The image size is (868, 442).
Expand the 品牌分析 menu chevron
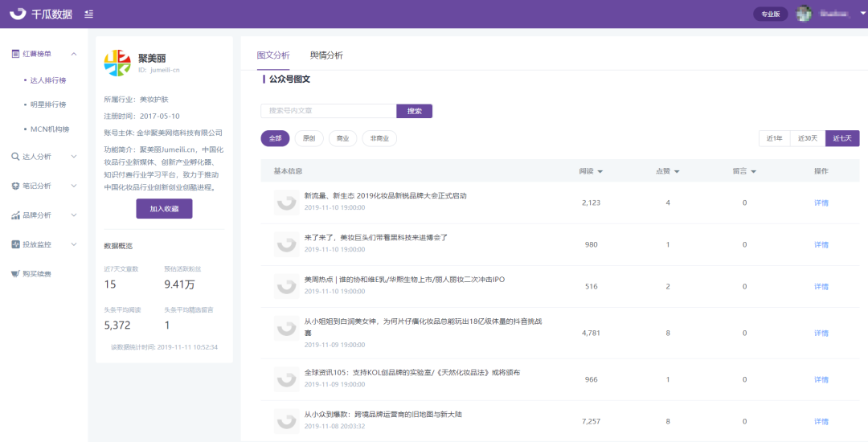[74, 215]
